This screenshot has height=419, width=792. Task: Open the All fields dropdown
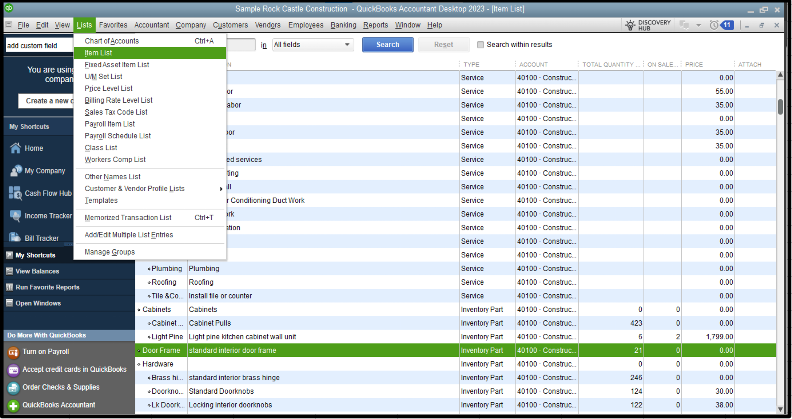click(x=312, y=44)
